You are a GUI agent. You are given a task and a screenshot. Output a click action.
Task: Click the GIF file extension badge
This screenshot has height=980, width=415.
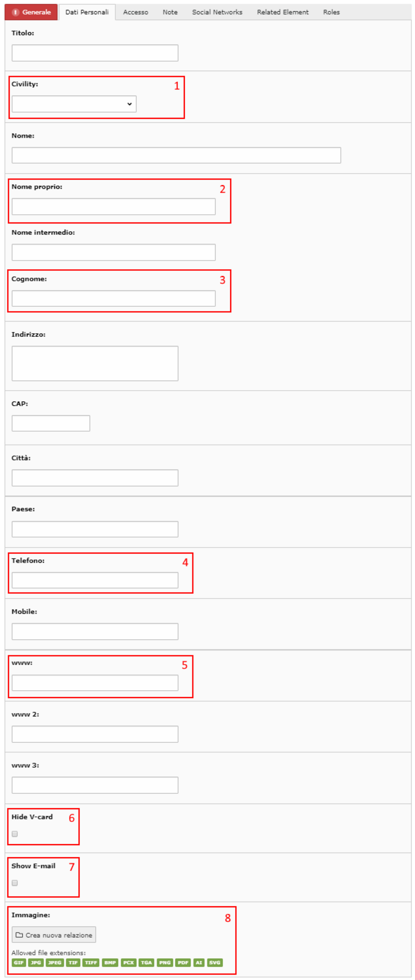tap(18, 963)
